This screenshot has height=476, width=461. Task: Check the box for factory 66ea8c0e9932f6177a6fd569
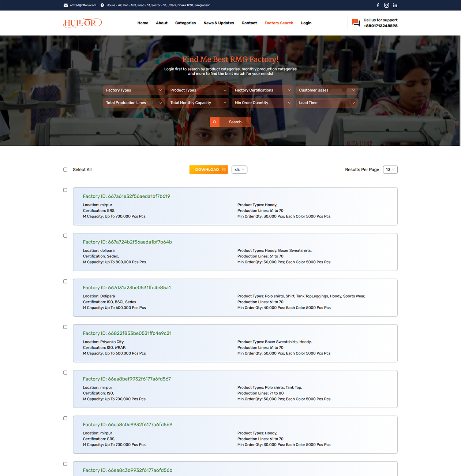[x=65, y=419]
